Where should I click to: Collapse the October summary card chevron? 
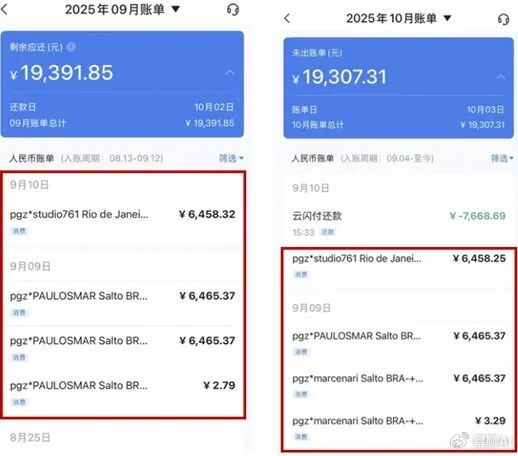pyautogui.click(x=501, y=77)
